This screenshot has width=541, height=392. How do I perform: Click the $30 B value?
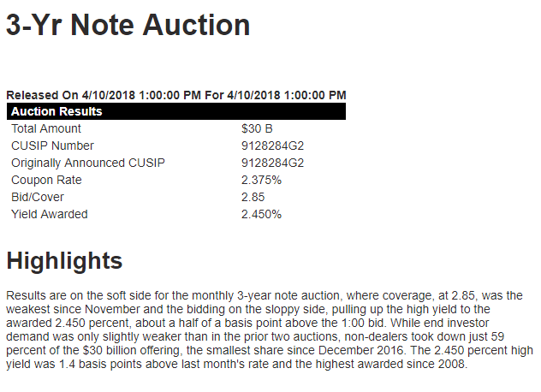257,128
